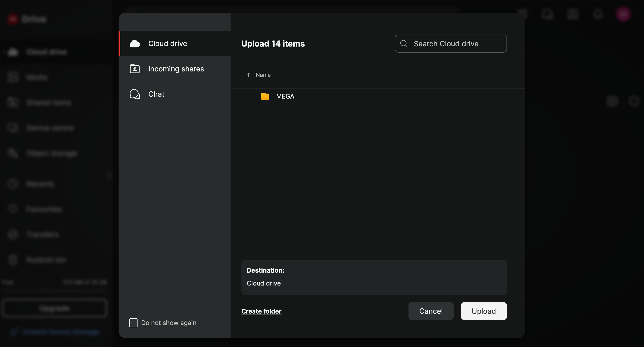The height and width of the screenshot is (347, 644).
Task: Focus the Search Cloud drive field
Action: click(451, 44)
